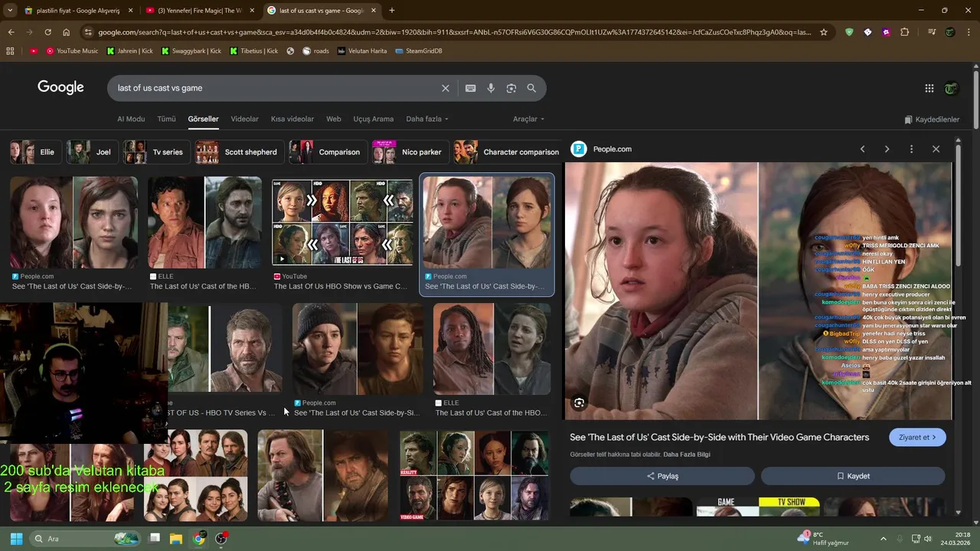Click the Paylaş share button
Screen dimensions: 980x551
point(663,476)
